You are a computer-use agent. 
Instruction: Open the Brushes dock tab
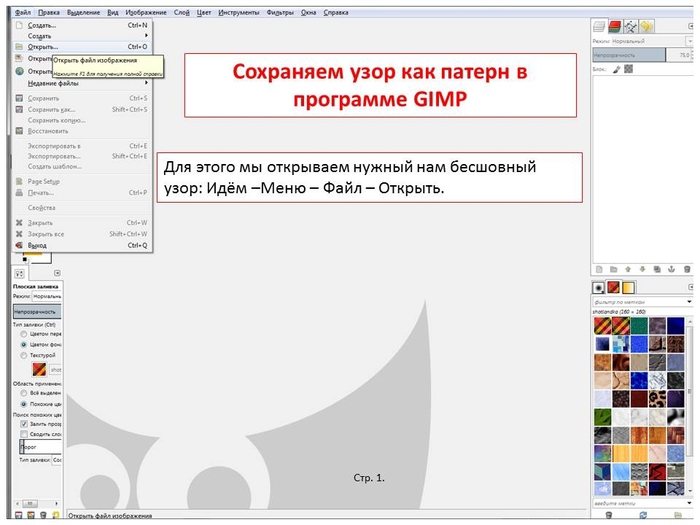coord(599,288)
